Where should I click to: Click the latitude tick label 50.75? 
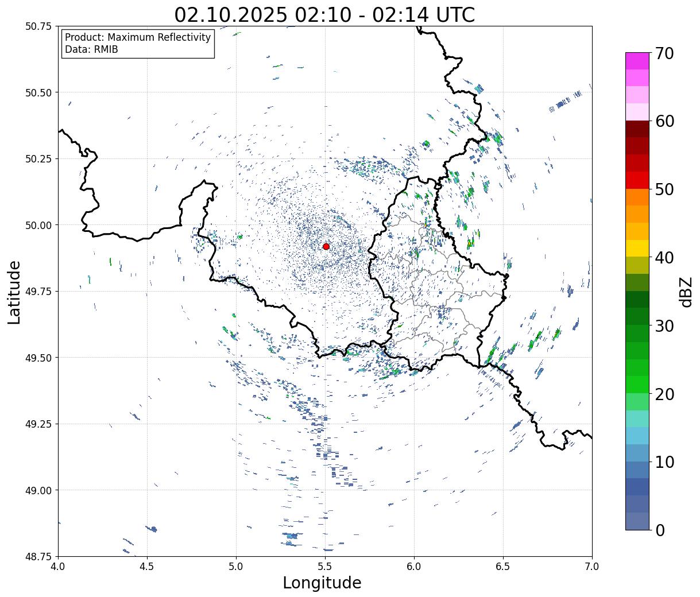tap(38, 26)
